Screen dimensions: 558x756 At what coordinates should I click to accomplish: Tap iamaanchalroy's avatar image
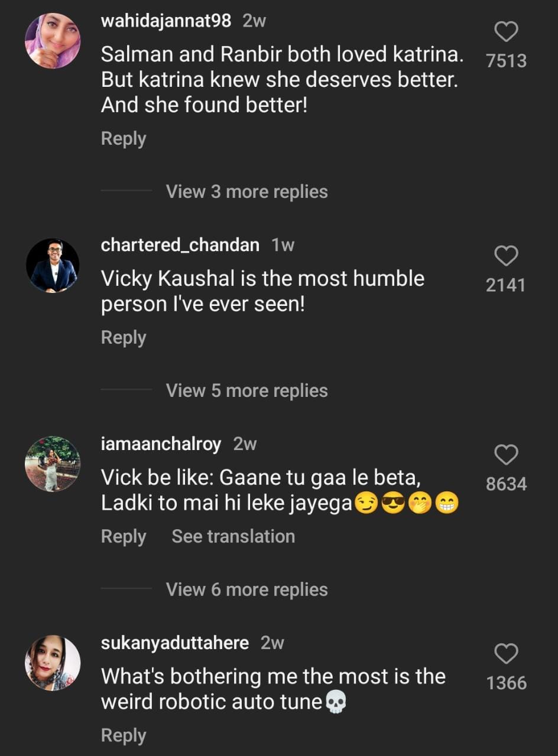[53, 464]
